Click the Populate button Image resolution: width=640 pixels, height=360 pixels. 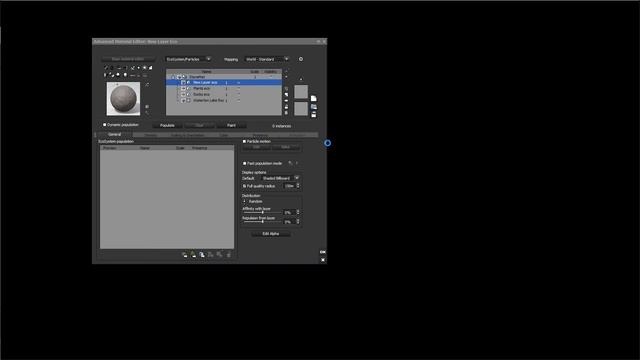(167, 126)
